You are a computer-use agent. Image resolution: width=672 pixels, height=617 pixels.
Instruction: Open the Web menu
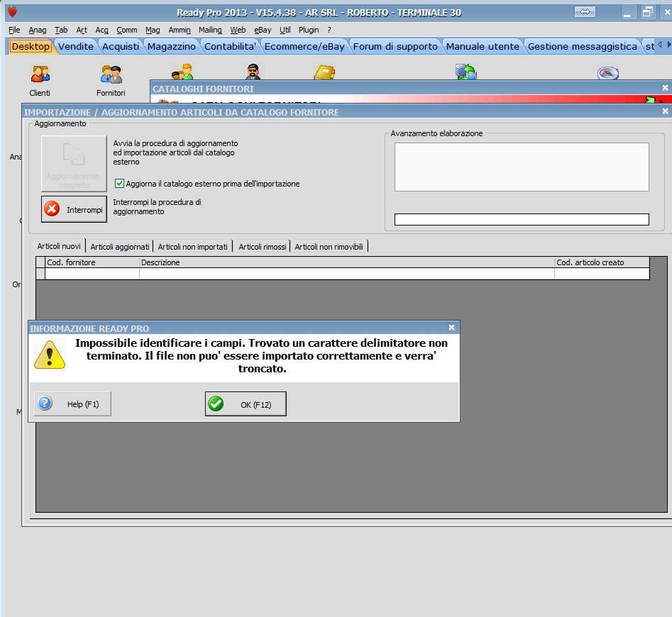[238, 30]
